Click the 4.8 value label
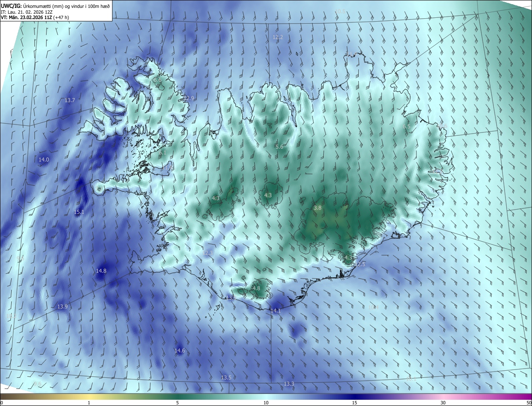This screenshot has height=406, width=532. coord(256,288)
